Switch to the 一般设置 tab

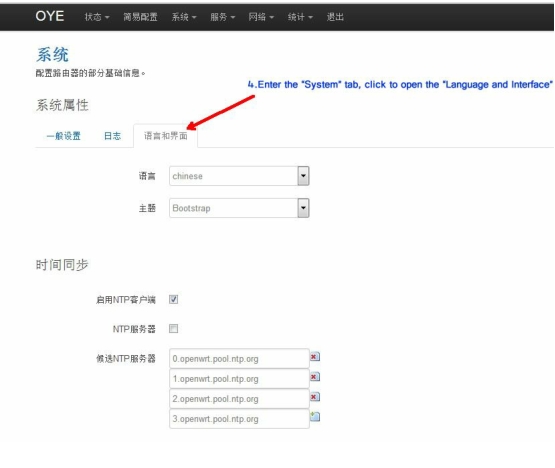click(x=64, y=136)
